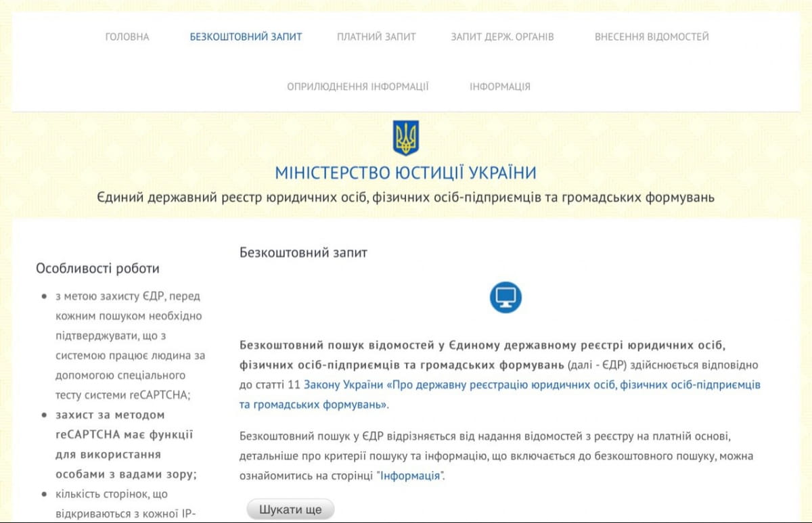
Task: Follow the "Інформація" link in the paragraph
Action: click(x=411, y=476)
